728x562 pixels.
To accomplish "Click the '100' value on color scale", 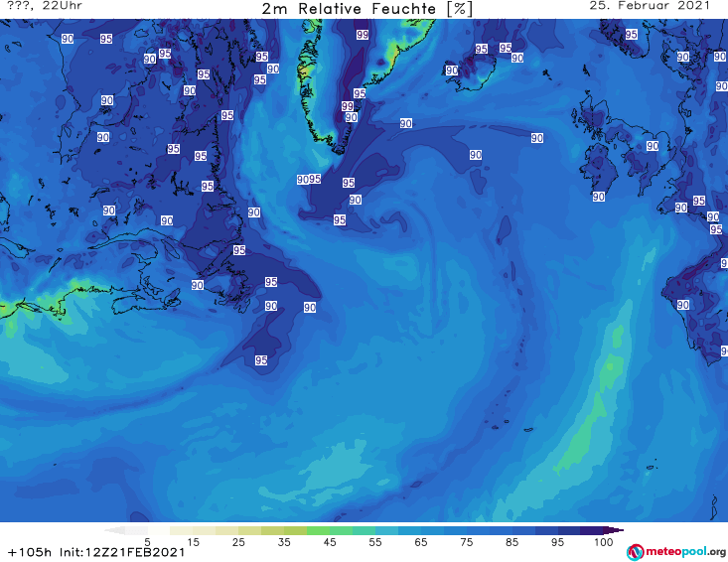I will [x=604, y=542].
